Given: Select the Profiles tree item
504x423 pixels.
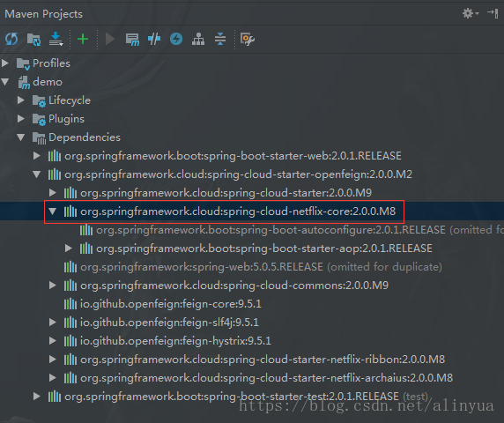Looking at the screenshot, I should tap(51, 63).
